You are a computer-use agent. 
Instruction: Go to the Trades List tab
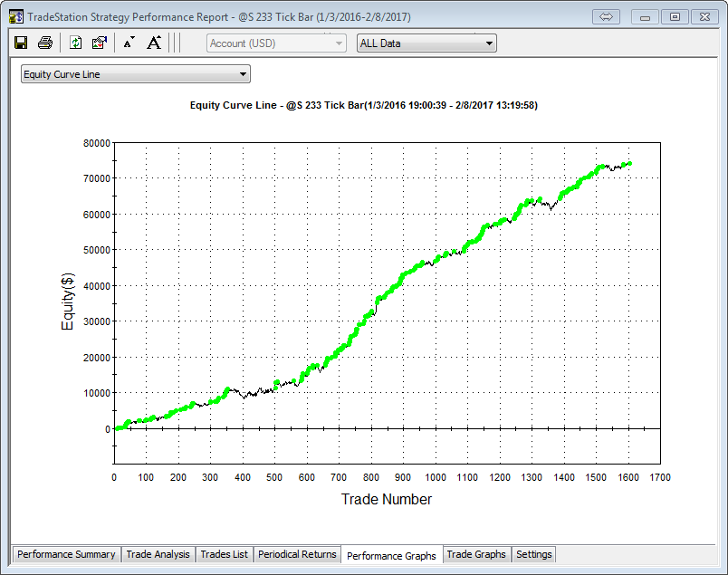[224, 554]
